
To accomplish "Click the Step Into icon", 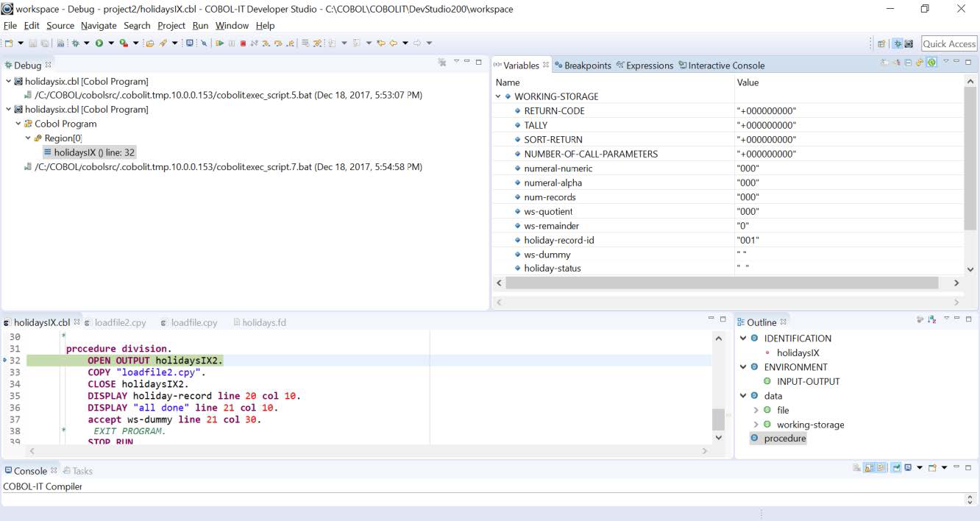I will (266, 43).
